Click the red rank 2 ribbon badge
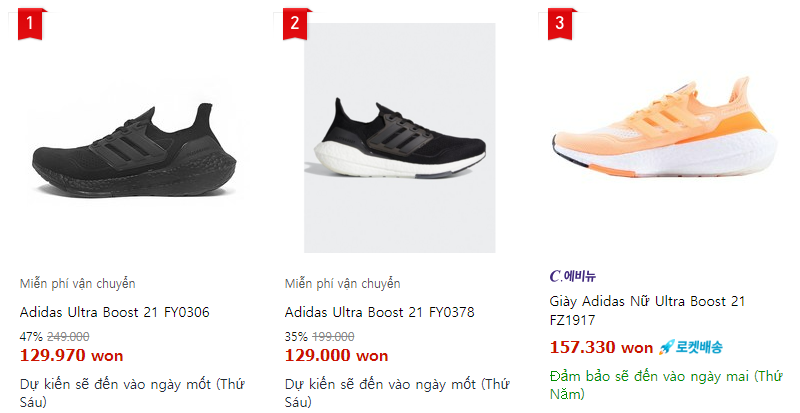800x413 pixels. coord(296,24)
